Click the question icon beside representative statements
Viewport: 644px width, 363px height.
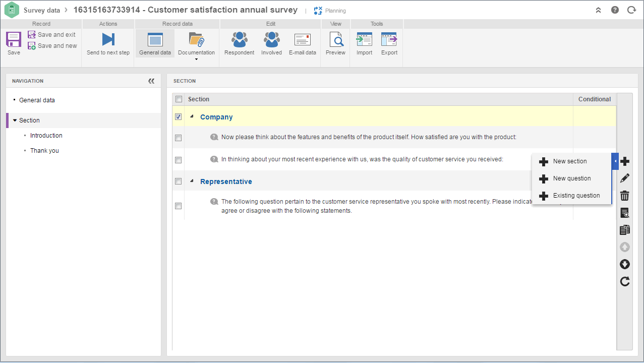tap(214, 202)
